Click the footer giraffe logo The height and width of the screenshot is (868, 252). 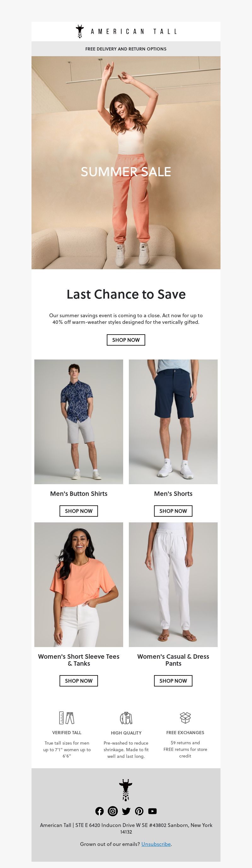[x=126, y=790]
